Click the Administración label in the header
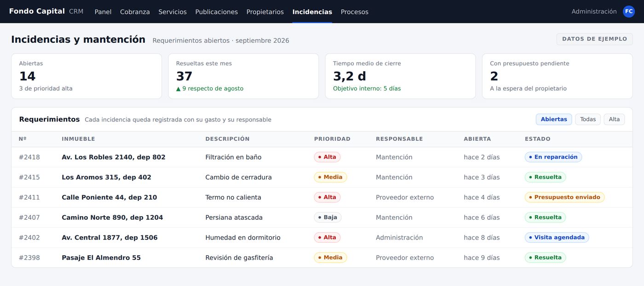 [594, 11]
